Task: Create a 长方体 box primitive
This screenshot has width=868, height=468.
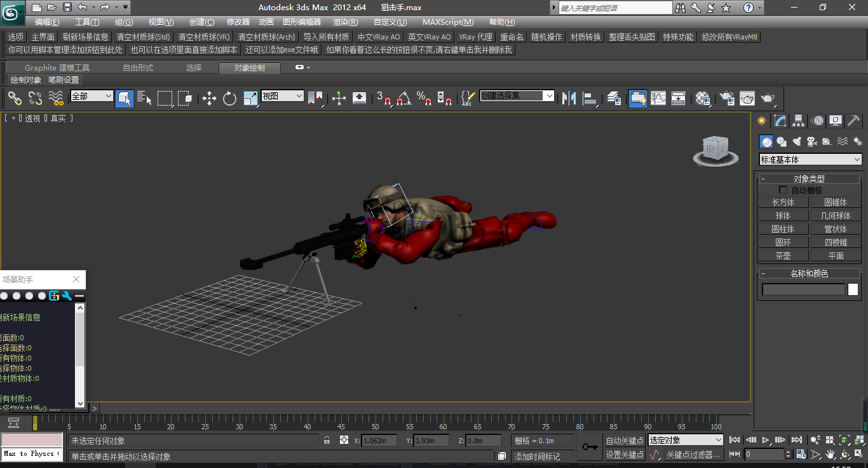Action: coord(783,202)
